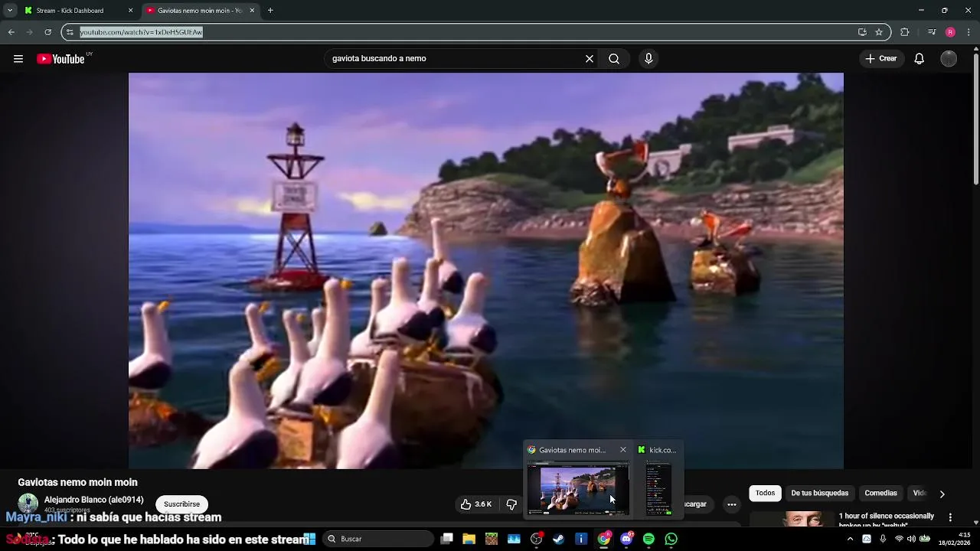Image resolution: width=980 pixels, height=551 pixels.
Task: Open the YouTube account avatar menu
Action: [949, 59]
